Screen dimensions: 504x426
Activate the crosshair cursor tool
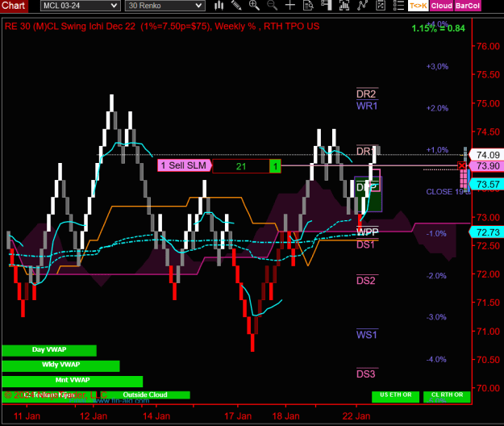[290, 5]
